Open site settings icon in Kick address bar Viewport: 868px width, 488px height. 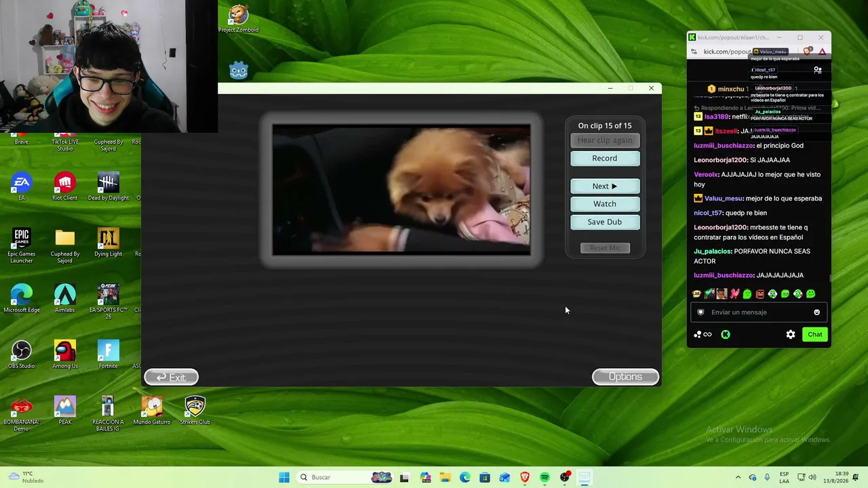click(x=693, y=52)
